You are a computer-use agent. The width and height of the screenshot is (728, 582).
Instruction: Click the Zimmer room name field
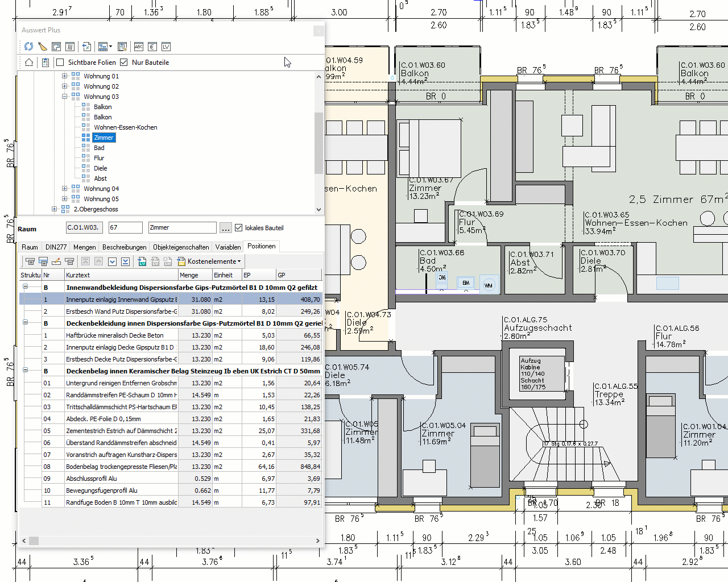[x=182, y=227]
